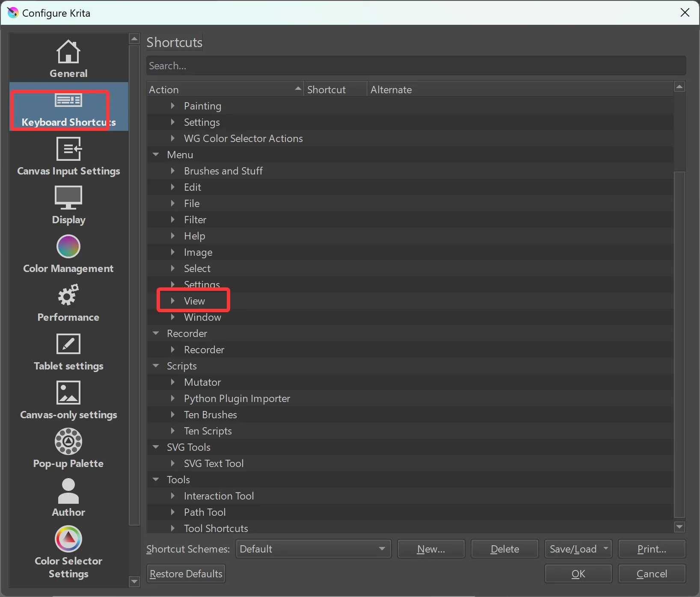Screen dimensions: 700x597
Task: Open the Save/Load dropdown button
Action: point(578,549)
